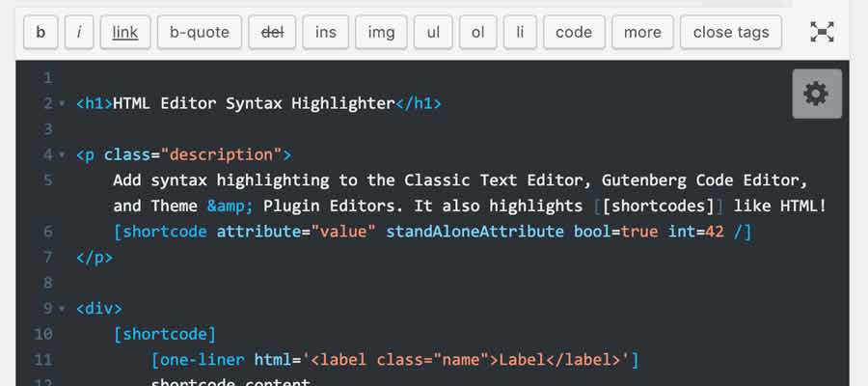Screen dimensions: 868x386
Task: Insert the more tag button
Action: click(x=642, y=32)
